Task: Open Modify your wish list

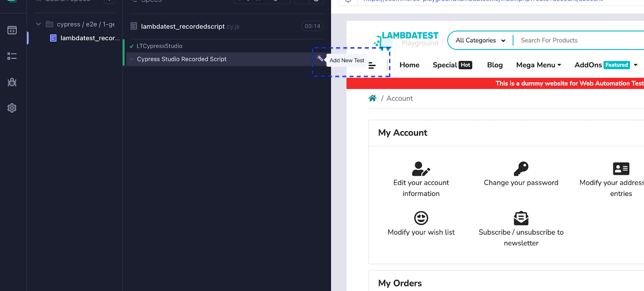Action: (x=421, y=223)
